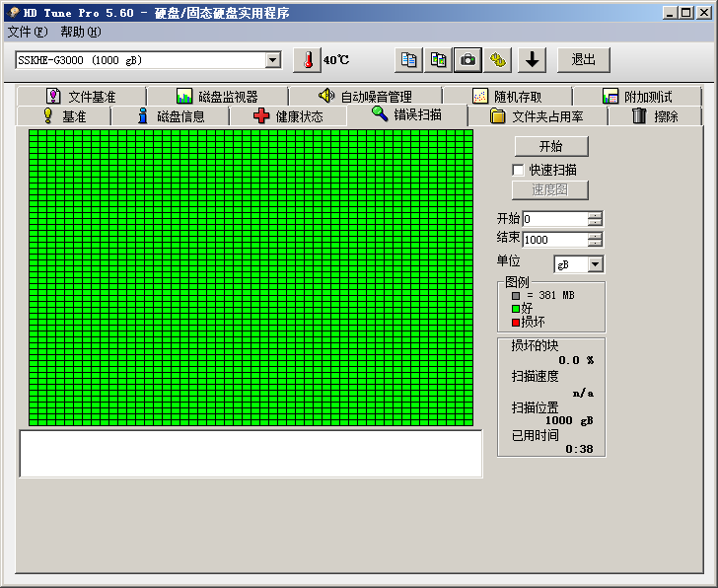Click the 开始 scan button

[551, 147]
